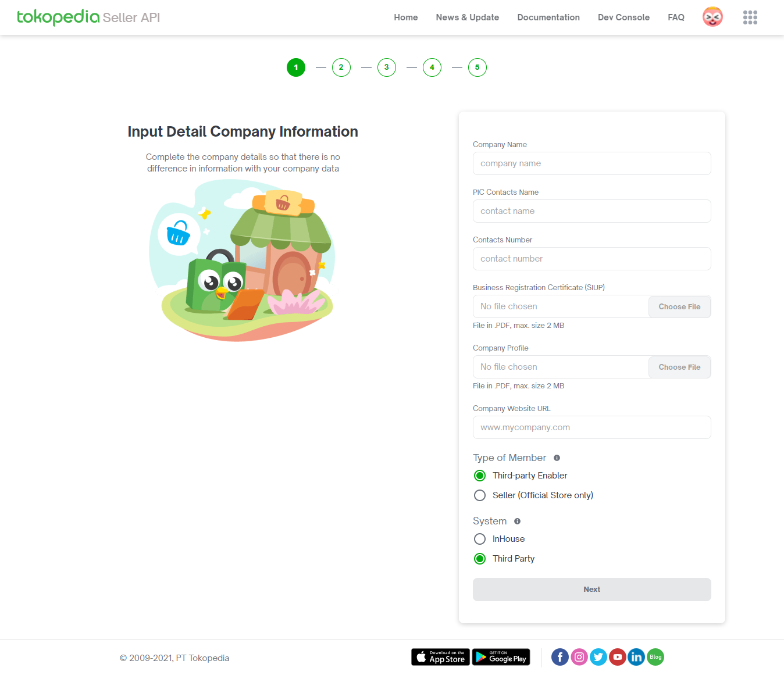Click Choose File for SIUP certificate
784x675 pixels.
679,306
